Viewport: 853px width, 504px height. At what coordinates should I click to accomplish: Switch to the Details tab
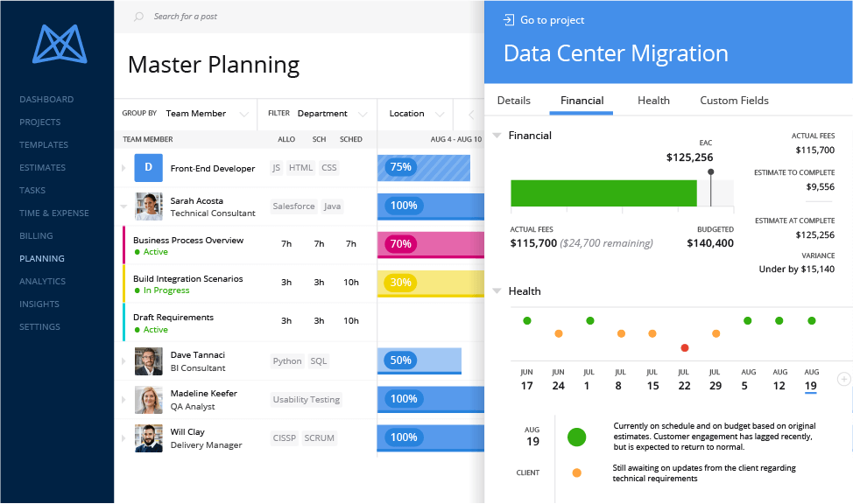[x=513, y=101]
